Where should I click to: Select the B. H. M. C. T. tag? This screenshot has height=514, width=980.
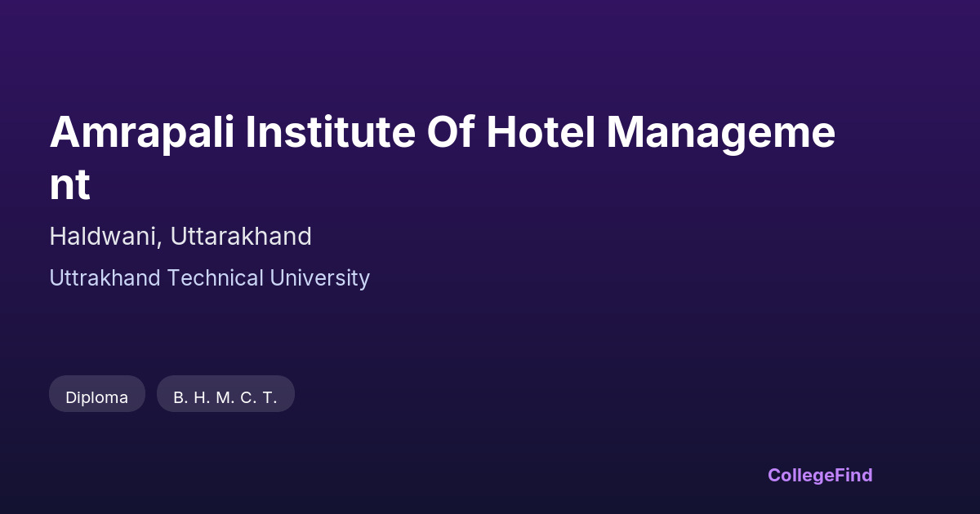[225, 397]
